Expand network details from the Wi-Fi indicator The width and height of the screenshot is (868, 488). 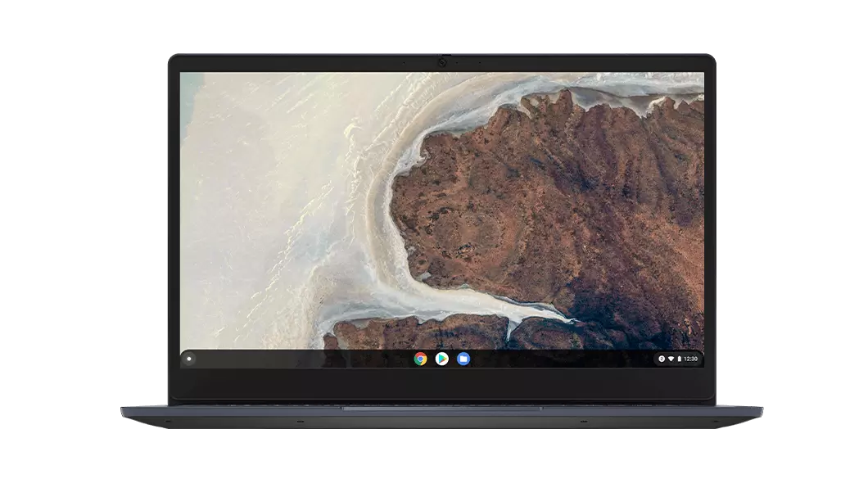point(671,359)
